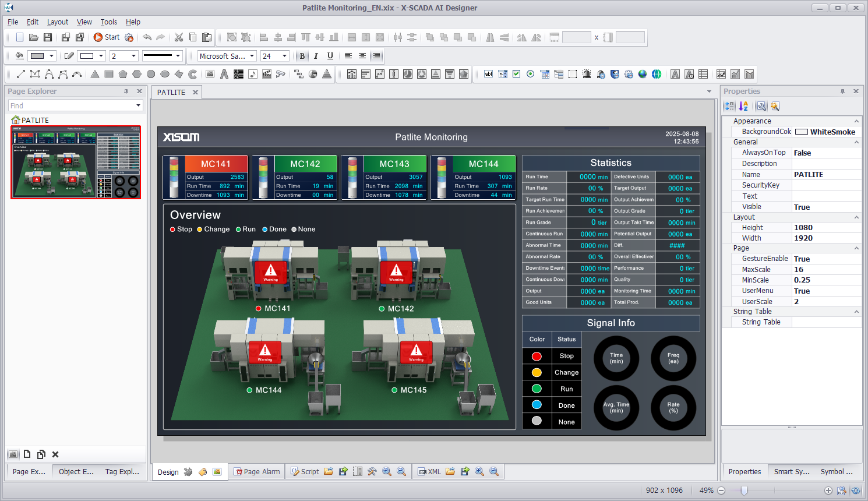Insert a data table grid object
868x501 pixels.
tap(703, 74)
